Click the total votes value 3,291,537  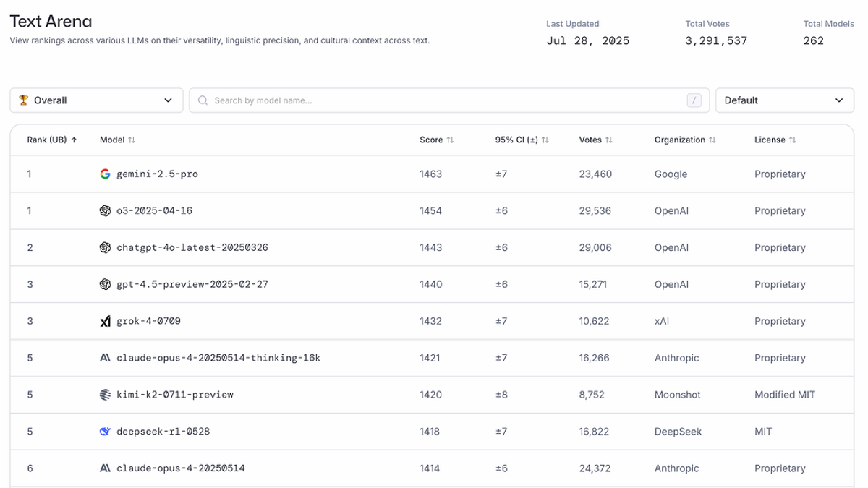716,41
